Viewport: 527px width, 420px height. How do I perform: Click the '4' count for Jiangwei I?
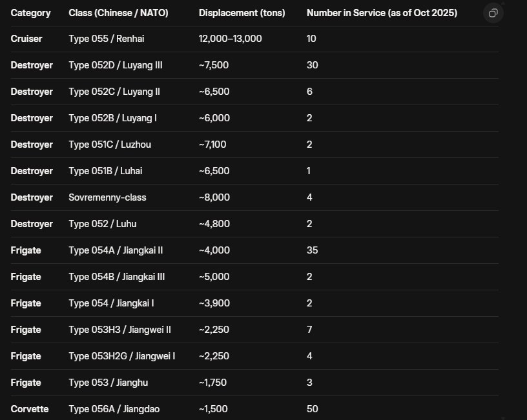click(x=309, y=356)
